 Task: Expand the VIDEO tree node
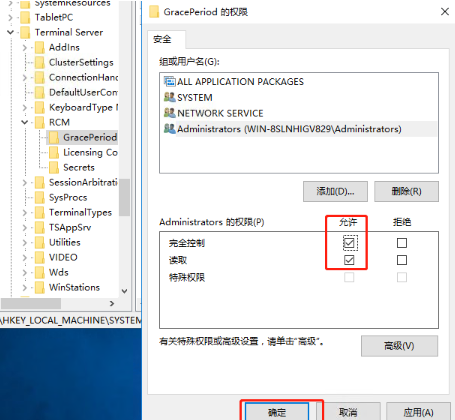coord(25,257)
